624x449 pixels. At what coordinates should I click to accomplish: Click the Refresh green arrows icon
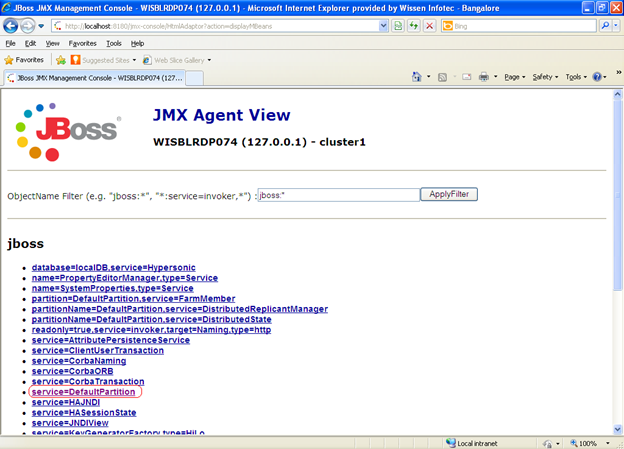click(413, 26)
